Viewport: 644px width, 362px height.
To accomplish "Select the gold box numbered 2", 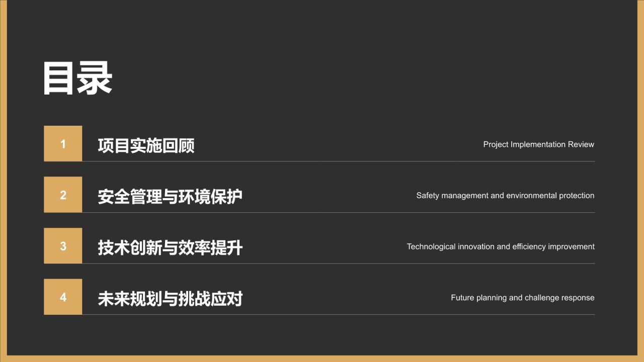I will click(x=63, y=195).
